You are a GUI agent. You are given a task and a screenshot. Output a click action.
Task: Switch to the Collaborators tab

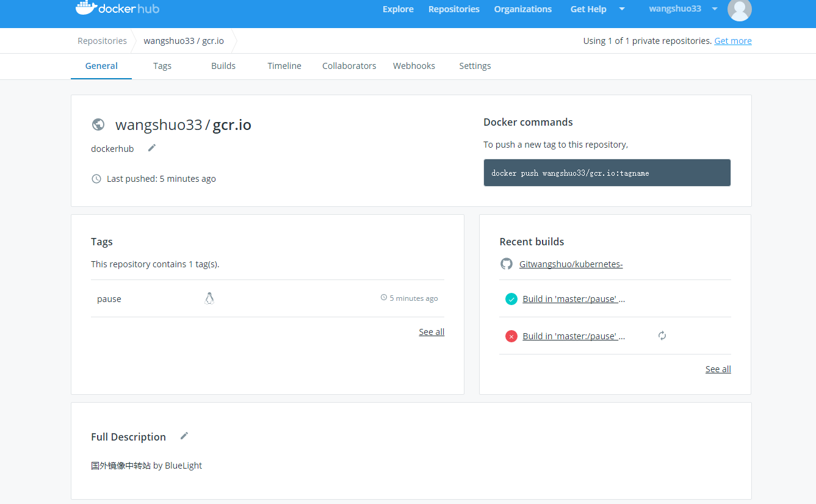(x=349, y=66)
